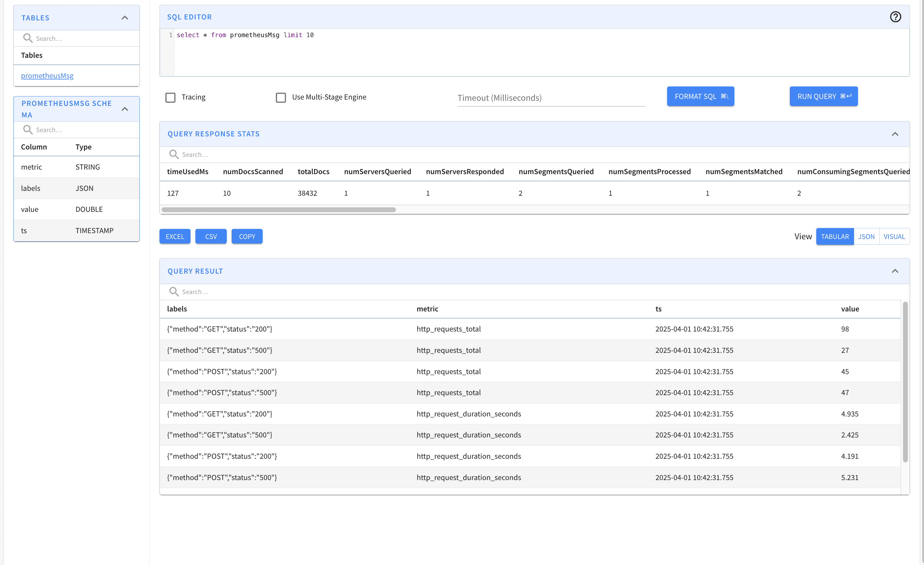The height and width of the screenshot is (565, 924).
Task: Click the Timeout (Milliseconds) input field
Action: pyautogui.click(x=551, y=97)
